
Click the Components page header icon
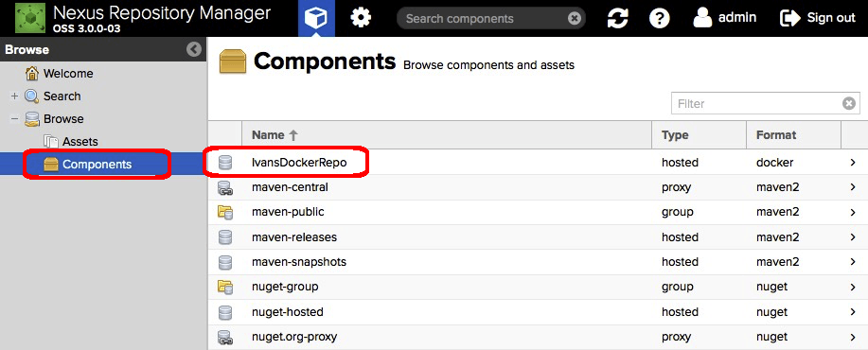tap(233, 61)
